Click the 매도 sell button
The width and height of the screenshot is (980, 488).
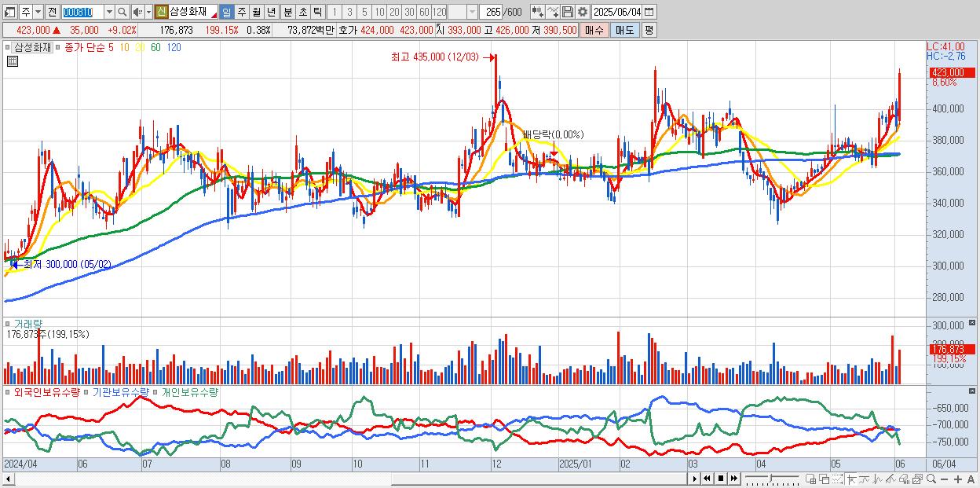click(624, 30)
